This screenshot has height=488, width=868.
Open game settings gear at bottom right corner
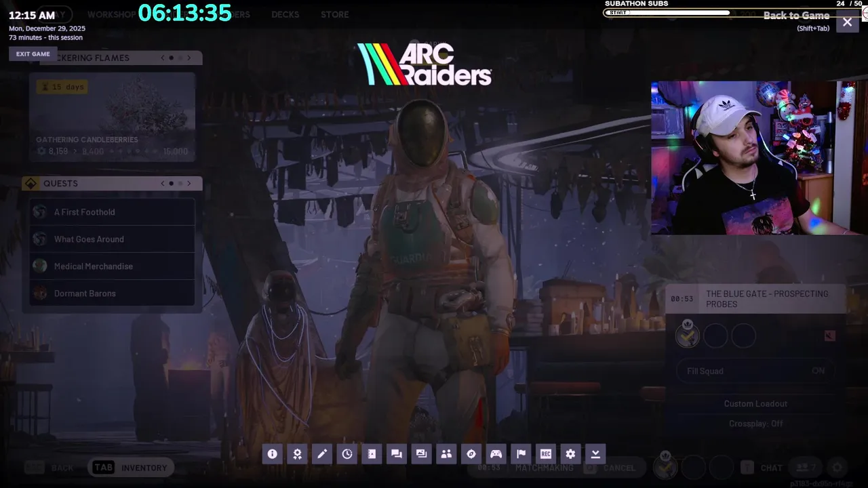click(x=837, y=468)
